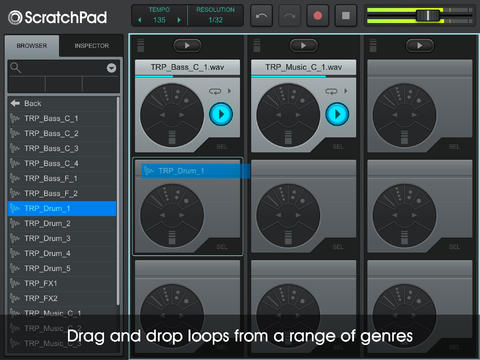Select TRP_FX2 loop in browser
Viewport: 480px width, 360px height.
(x=62, y=298)
